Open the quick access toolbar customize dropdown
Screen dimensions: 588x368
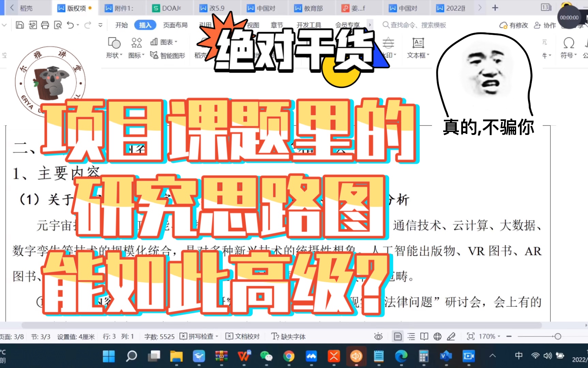coord(100,25)
